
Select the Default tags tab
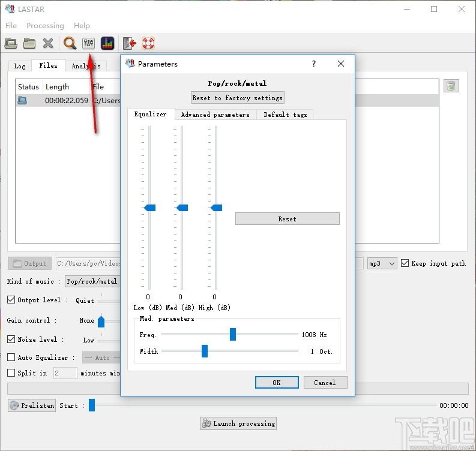click(x=285, y=115)
